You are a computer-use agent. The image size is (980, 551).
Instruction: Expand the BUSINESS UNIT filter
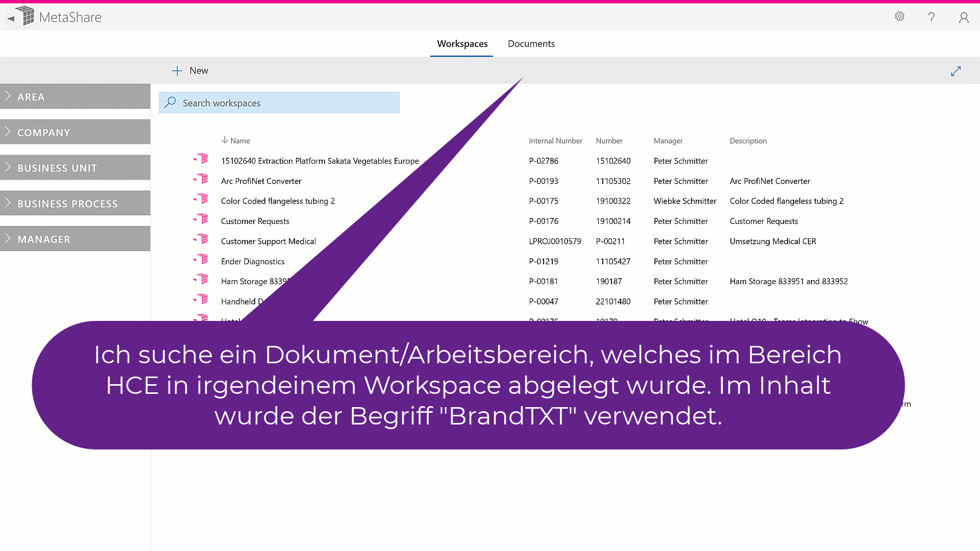(75, 168)
